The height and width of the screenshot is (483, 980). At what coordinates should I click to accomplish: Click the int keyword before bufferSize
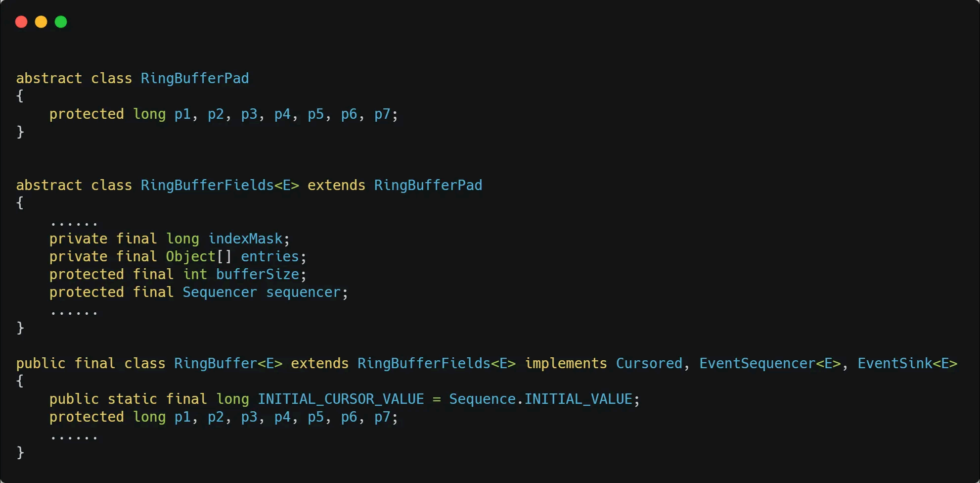195,274
